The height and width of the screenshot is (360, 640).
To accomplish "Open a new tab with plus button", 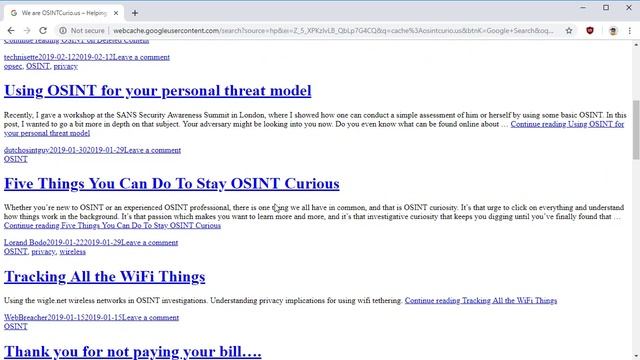I will click(x=135, y=13).
